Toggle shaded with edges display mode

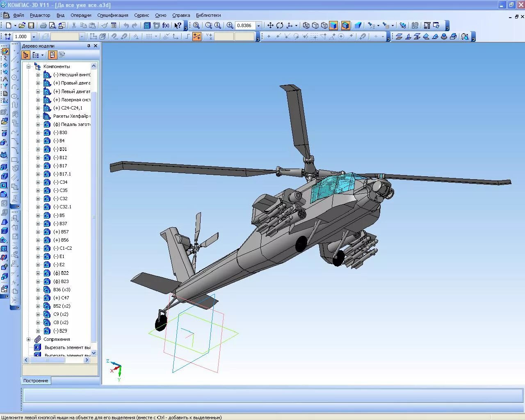pyautogui.click(x=346, y=25)
